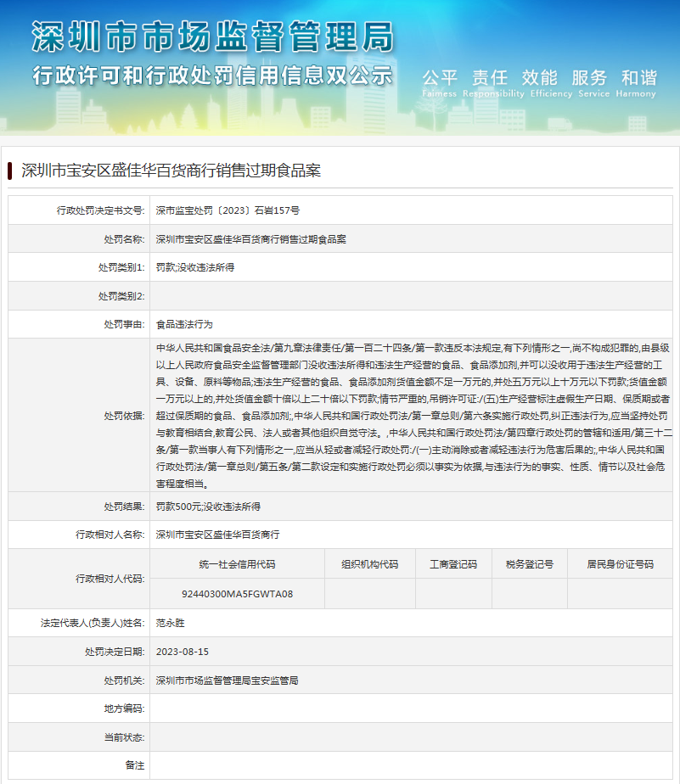
Task: Click the authority 深圳市市场监督管理局宝安监管局
Action: 227,680
